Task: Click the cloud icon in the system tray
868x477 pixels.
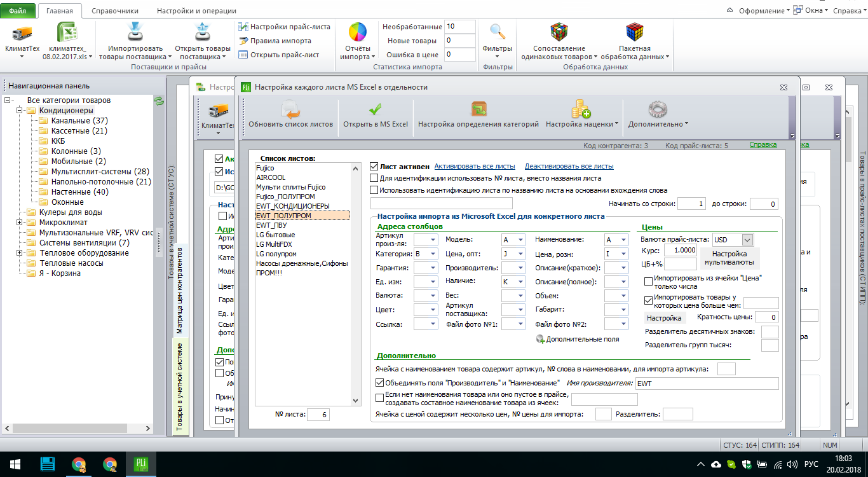Action: click(716, 464)
